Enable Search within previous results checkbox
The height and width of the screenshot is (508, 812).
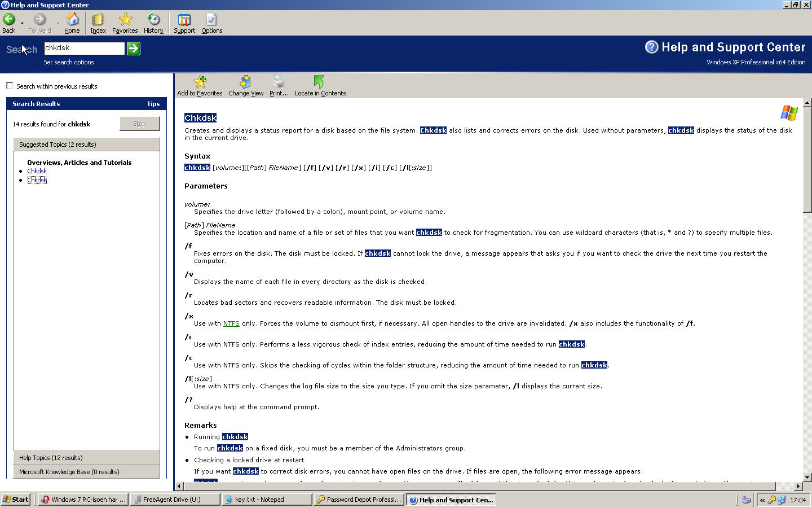(10, 86)
